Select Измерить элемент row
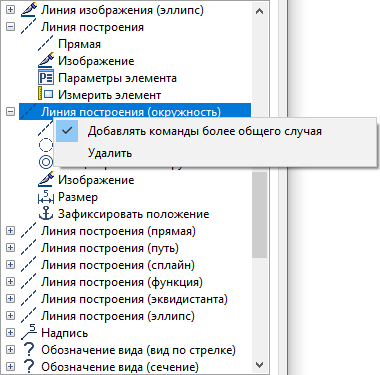 coord(110,95)
